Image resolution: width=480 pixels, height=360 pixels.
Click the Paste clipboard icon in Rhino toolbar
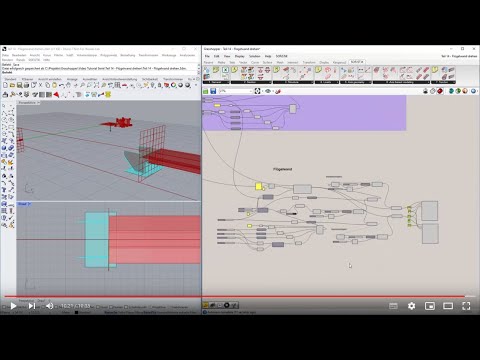point(54,85)
